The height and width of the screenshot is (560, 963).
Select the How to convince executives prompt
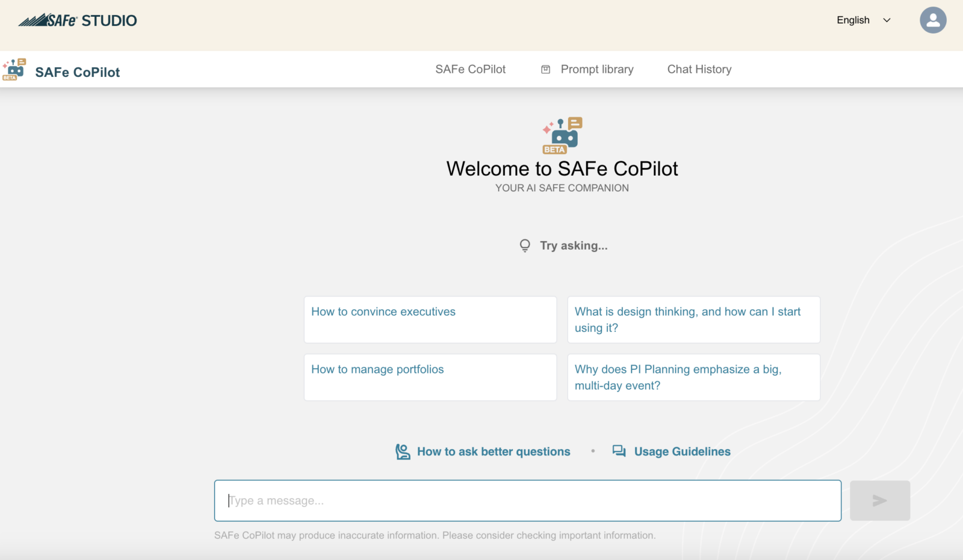pyautogui.click(x=430, y=319)
